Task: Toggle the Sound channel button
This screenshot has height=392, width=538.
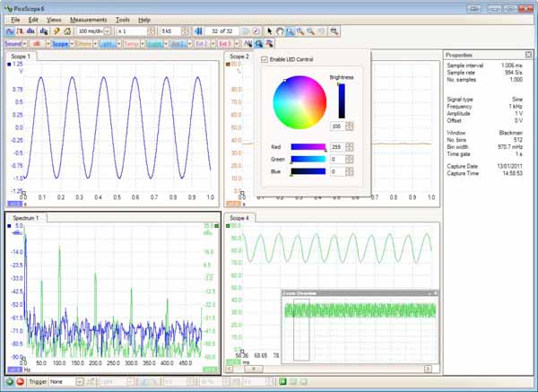Action: point(13,44)
